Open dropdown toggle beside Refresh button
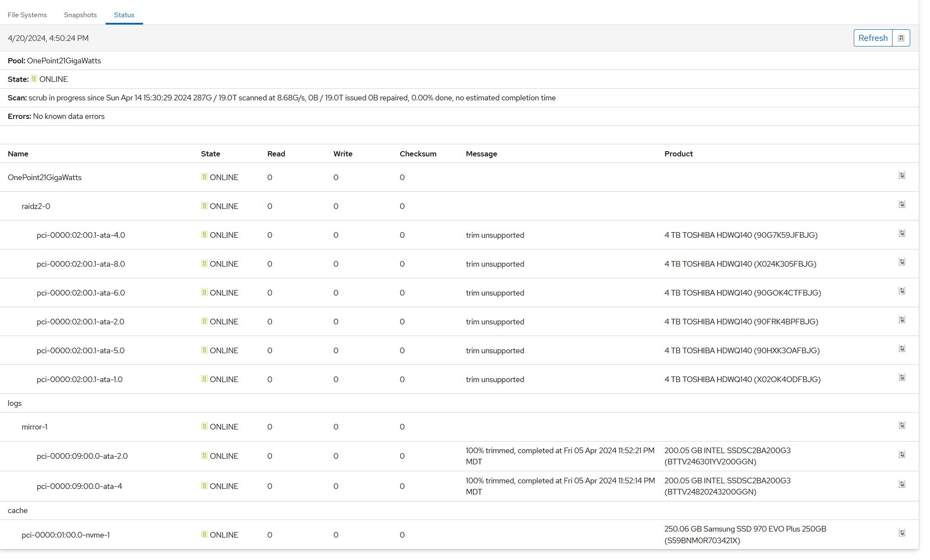 tap(901, 38)
